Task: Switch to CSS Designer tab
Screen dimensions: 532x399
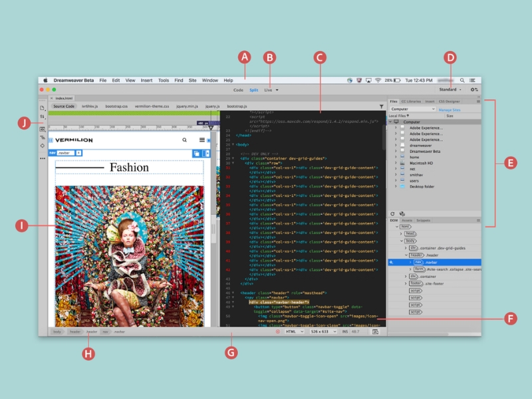Action: click(450, 102)
